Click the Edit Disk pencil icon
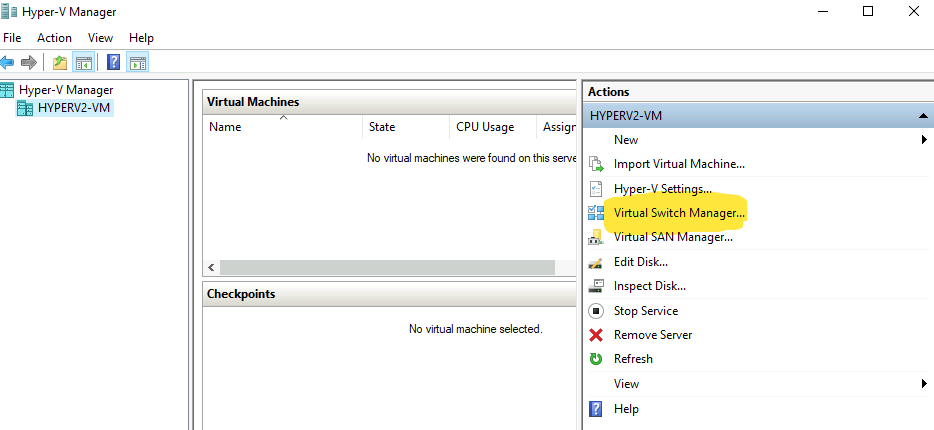934x430 pixels. [596, 262]
